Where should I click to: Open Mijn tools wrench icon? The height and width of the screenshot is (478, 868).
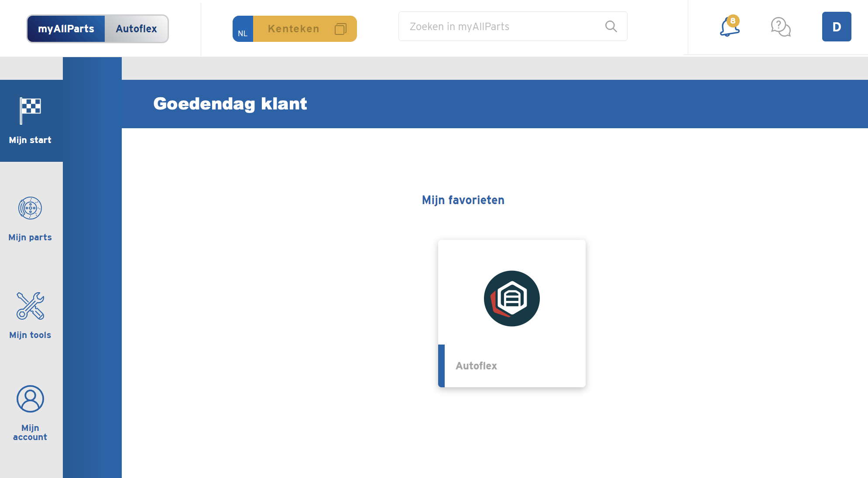coord(30,305)
